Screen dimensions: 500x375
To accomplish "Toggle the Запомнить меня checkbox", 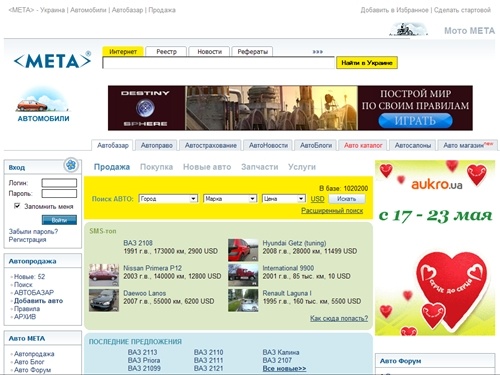I will point(17,206).
